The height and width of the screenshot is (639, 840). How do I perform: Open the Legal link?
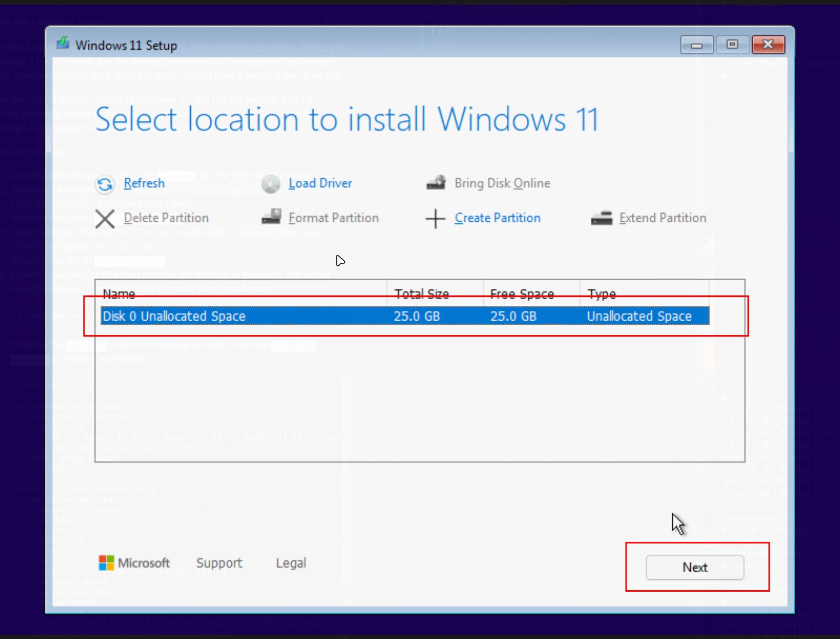tap(291, 563)
